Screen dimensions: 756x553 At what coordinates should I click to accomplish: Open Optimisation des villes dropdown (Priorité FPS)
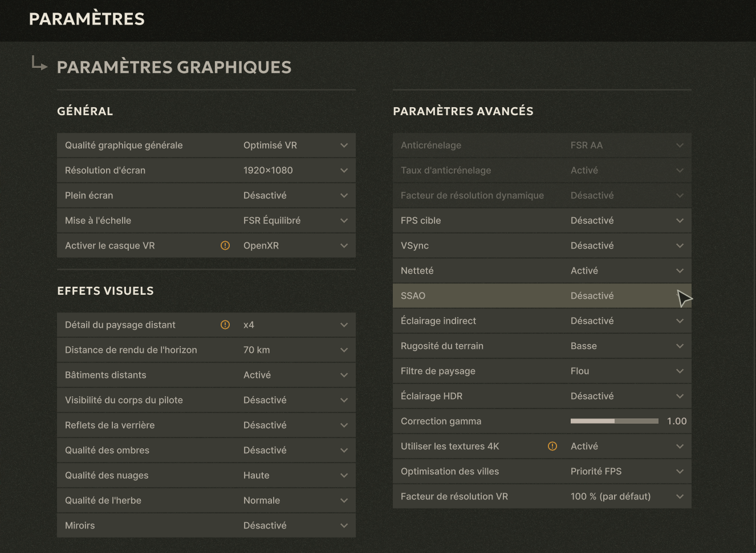coord(542,471)
